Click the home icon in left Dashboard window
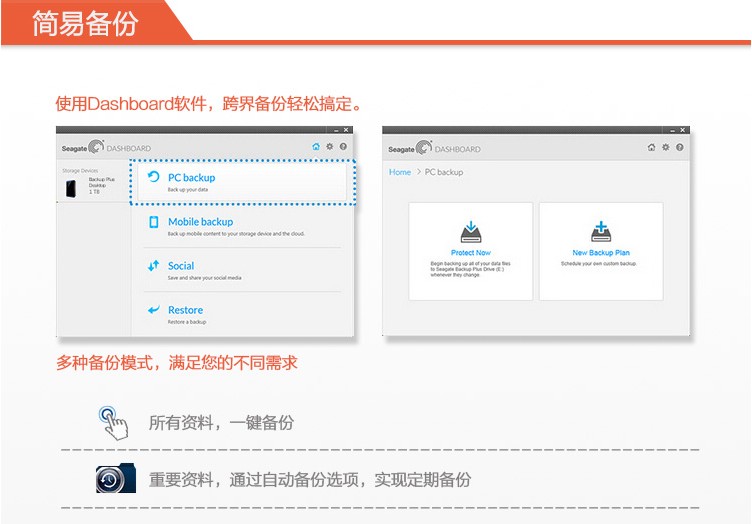This screenshot has height=524, width=752. [x=316, y=147]
